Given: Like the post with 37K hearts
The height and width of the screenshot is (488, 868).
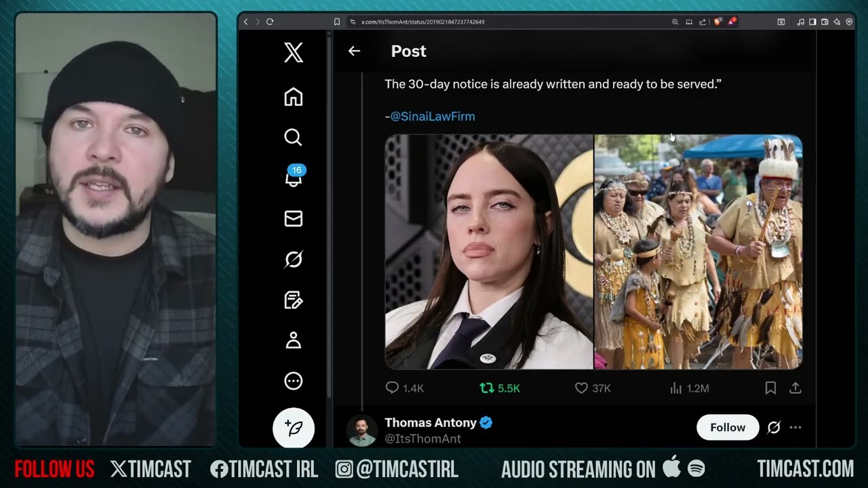Looking at the screenshot, I should (x=593, y=388).
